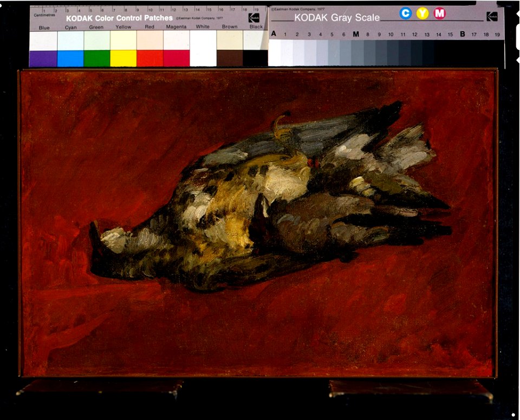The width and height of the screenshot is (520, 420).
Task: Click the 'Black' patch label
Action: coord(256,27)
